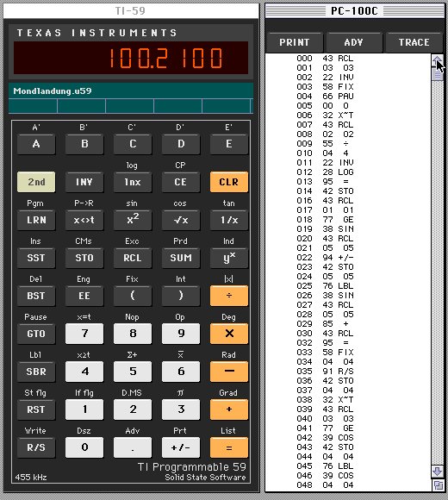This screenshot has height=500, width=448.
Task: Click the PRINT button on PC-100C
Action: click(x=295, y=42)
